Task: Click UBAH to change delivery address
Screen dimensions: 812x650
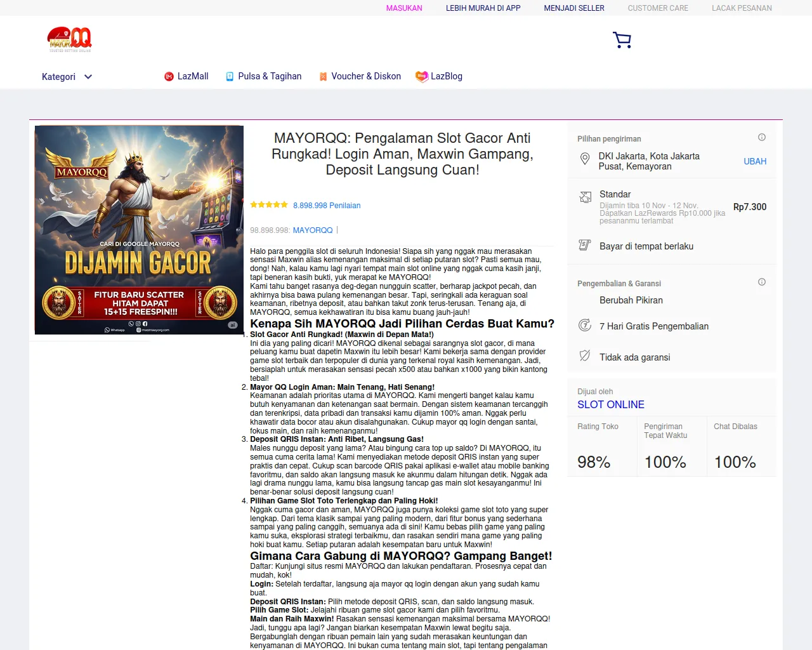Action: tap(755, 161)
